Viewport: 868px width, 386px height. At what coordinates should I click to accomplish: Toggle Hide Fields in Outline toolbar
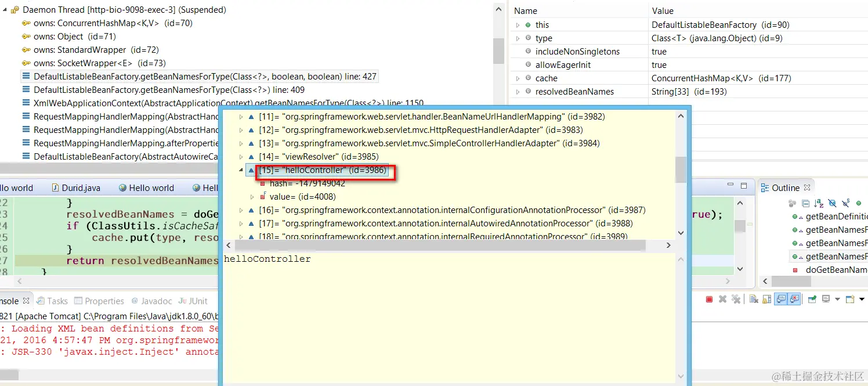[832, 203]
